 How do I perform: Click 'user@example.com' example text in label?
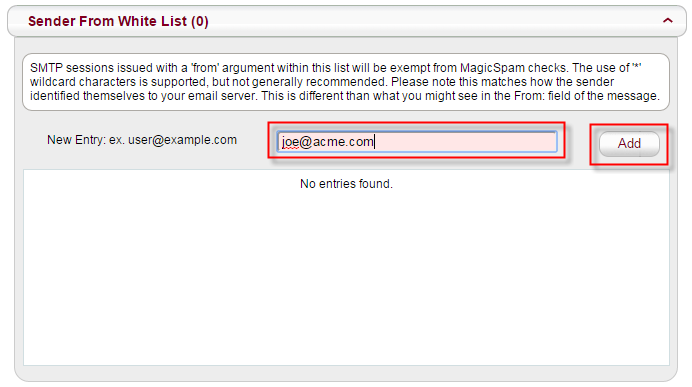point(182,140)
